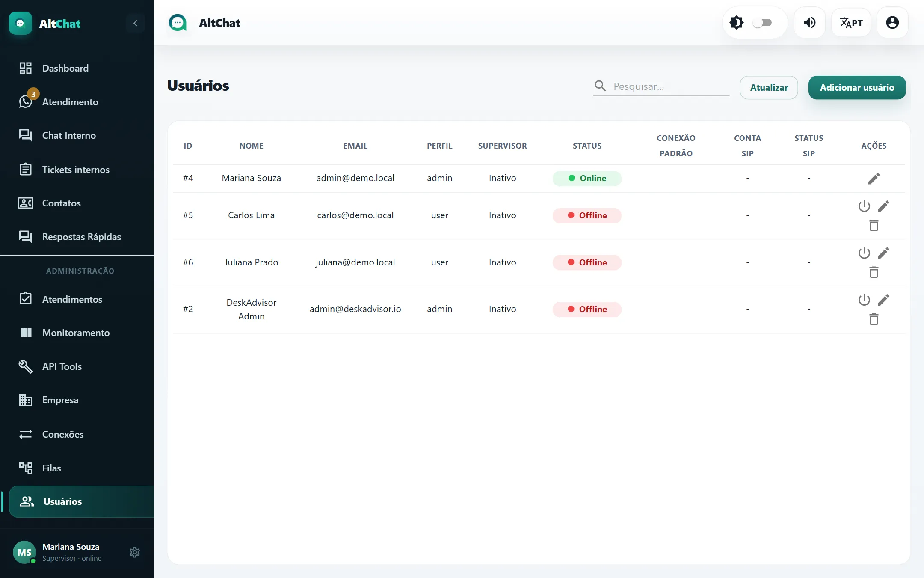Edit DeskAdvisor Admin with pencil icon
The width and height of the screenshot is (924, 578).
(x=883, y=300)
